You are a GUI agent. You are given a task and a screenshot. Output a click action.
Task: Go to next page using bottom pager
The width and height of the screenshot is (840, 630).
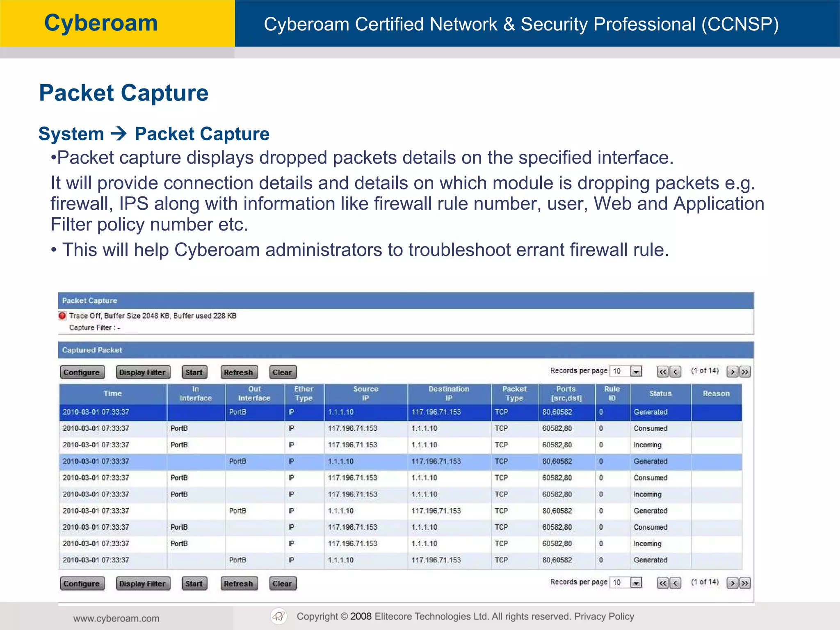coord(733,583)
